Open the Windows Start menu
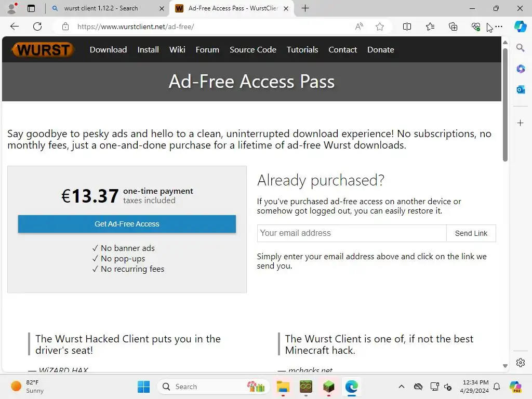 143,387
